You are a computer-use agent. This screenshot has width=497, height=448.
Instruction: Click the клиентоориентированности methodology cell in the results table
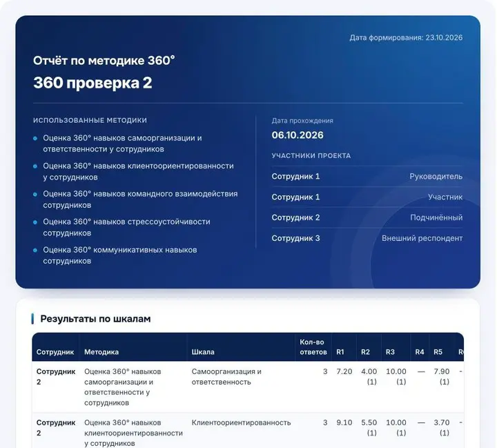point(133,433)
